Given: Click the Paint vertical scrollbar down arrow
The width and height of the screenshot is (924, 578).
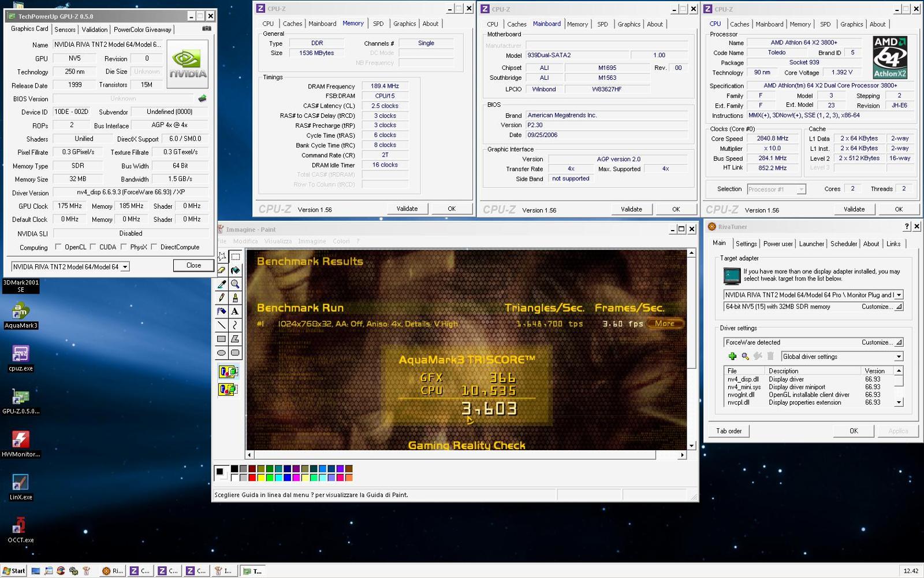Looking at the screenshot, I should (x=691, y=446).
